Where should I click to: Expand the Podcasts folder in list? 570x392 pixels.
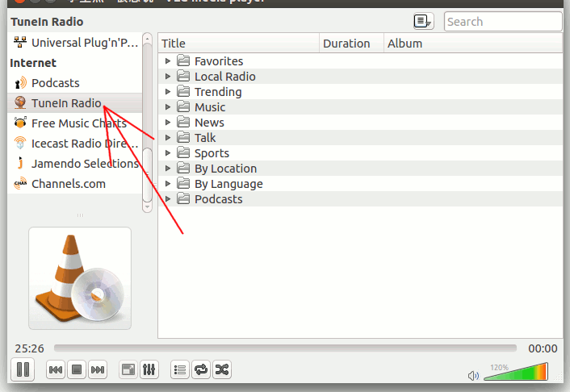pos(168,198)
